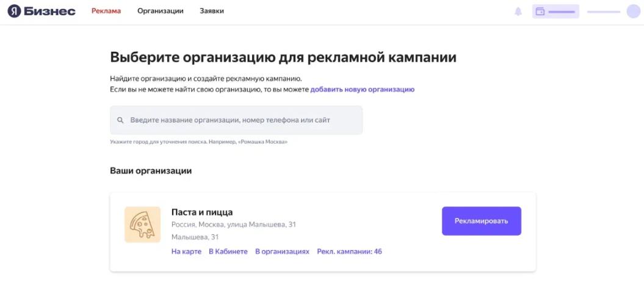The image size is (644, 285).
Task: Open the Яндекс Бизнес logo home link
Action: [42, 11]
